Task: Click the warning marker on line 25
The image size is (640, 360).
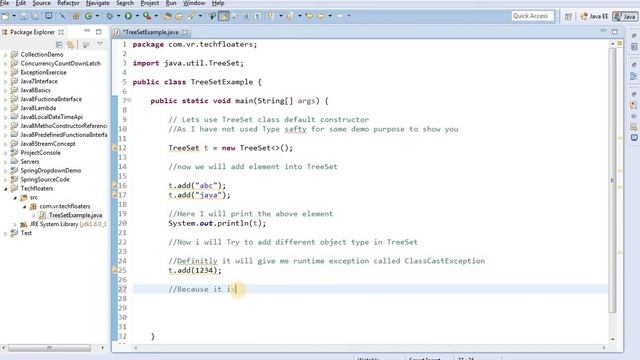Action: click(x=115, y=270)
